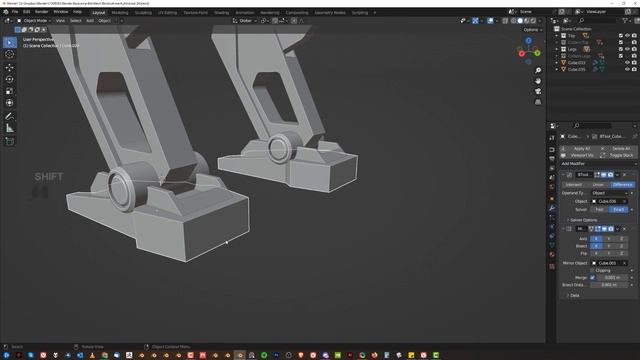Image resolution: width=640 pixels, height=360 pixels.
Task: Open the World properties tab icon
Action: point(552,187)
